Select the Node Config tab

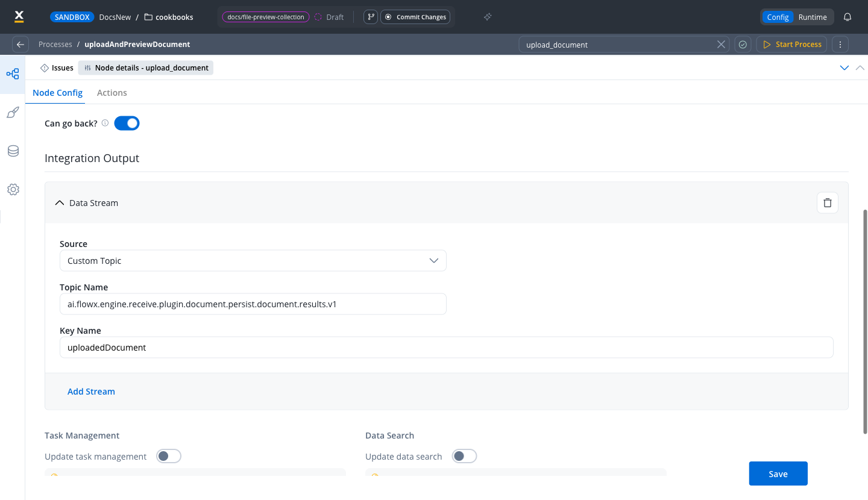(x=58, y=93)
